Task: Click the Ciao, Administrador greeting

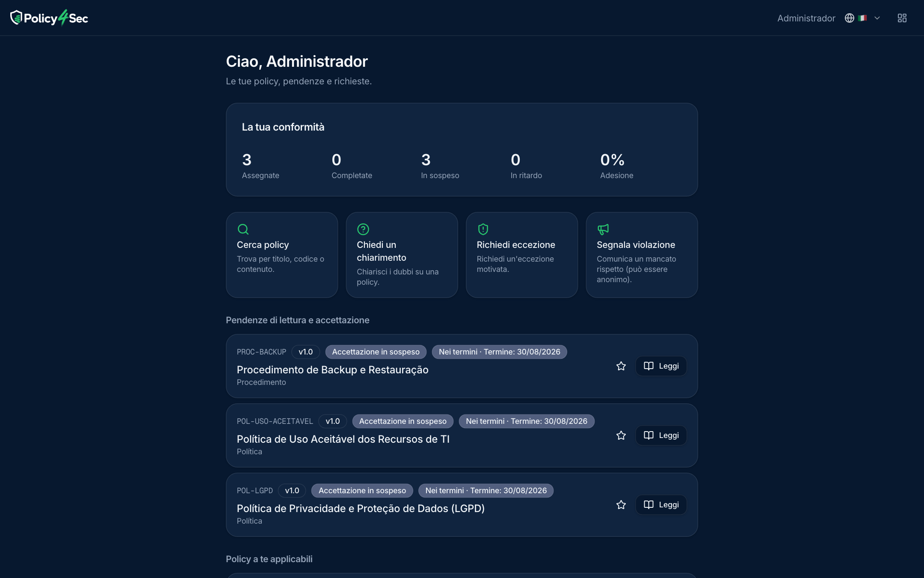Action: (x=297, y=62)
